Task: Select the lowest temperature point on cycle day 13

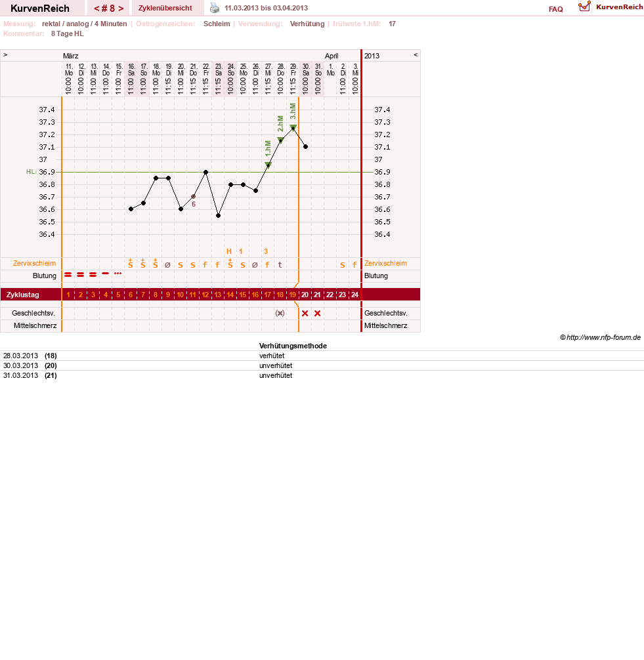Action: tap(218, 215)
